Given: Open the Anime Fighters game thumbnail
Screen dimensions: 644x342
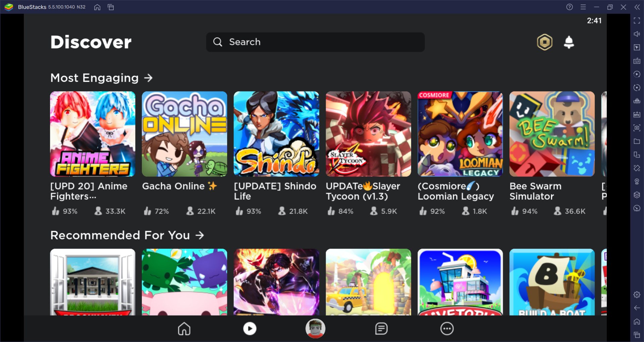Looking at the screenshot, I should click(x=93, y=134).
